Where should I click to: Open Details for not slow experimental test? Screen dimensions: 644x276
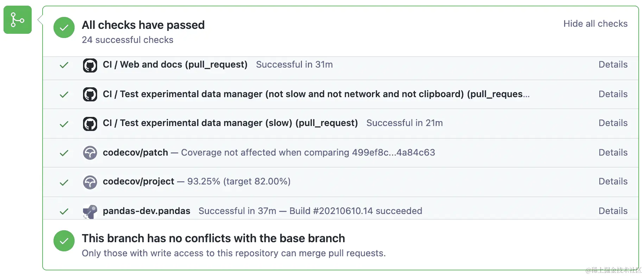613,94
